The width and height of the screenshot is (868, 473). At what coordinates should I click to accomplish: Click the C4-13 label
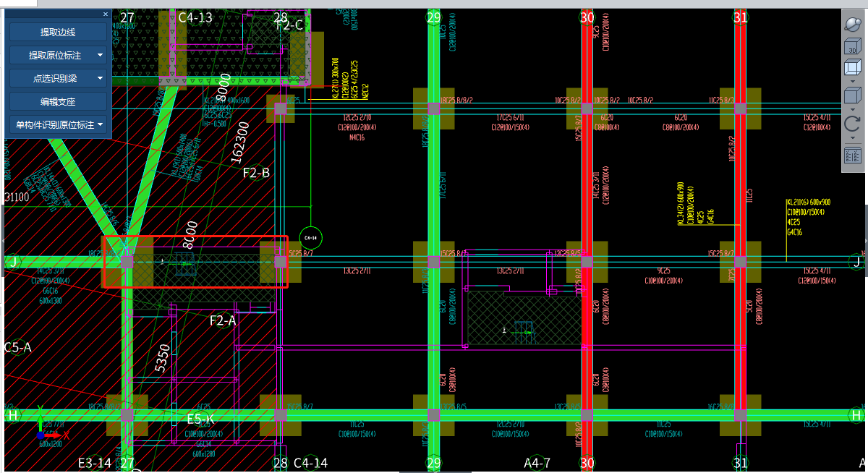tap(195, 17)
